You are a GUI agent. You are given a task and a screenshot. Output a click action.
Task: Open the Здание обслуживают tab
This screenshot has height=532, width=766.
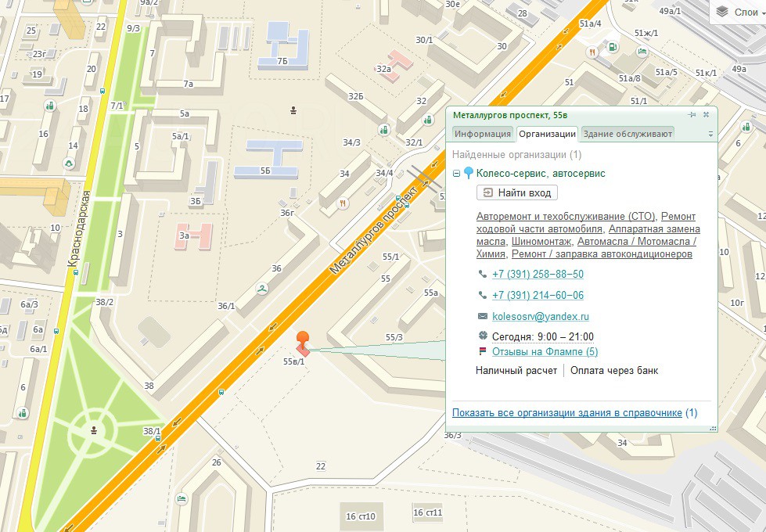coord(628,134)
